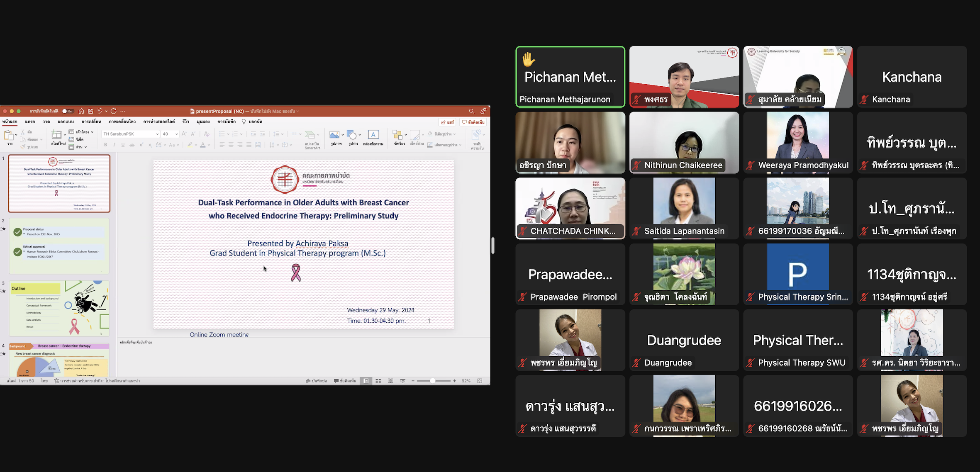Toggle comments pane ข้อคิดเห็น in status bar
This screenshot has width=980, height=472.
click(345, 381)
